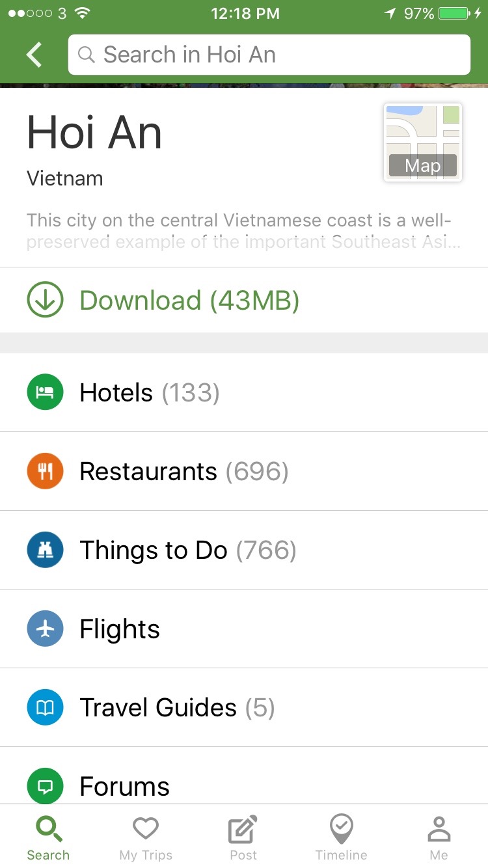Open the Map thumbnail
488x868 pixels.
click(423, 142)
